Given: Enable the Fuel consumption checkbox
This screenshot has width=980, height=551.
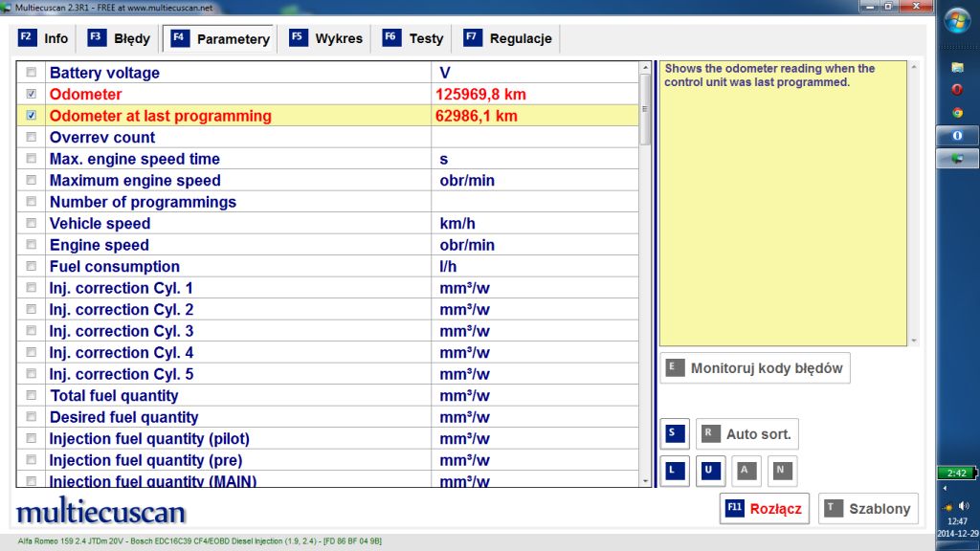Looking at the screenshot, I should click(x=32, y=266).
